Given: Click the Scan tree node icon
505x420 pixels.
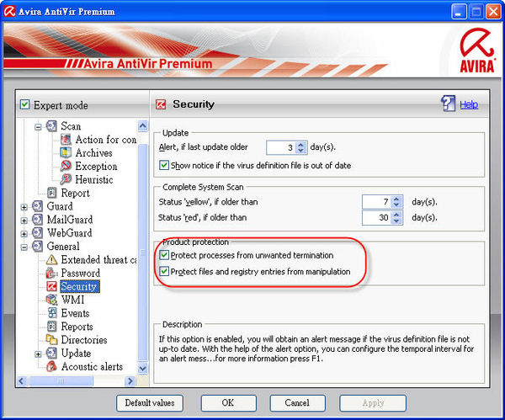Looking at the screenshot, I should coord(51,126).
